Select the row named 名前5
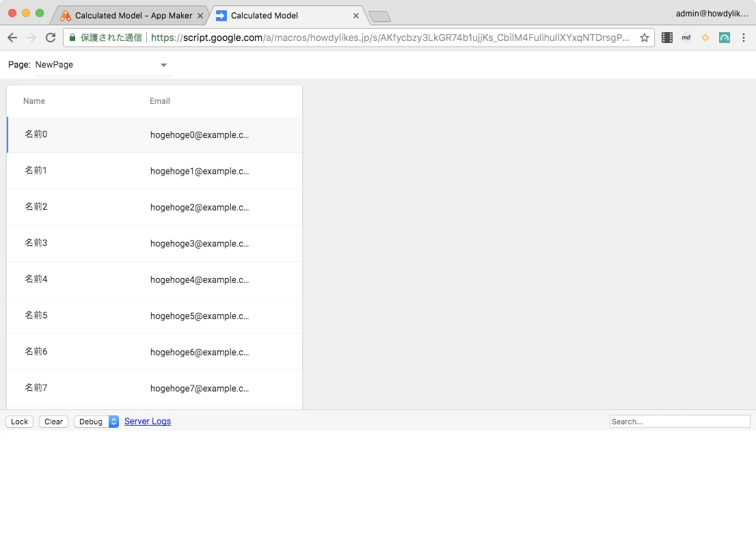Screen dimensions: 756x535 coord(154,316)
